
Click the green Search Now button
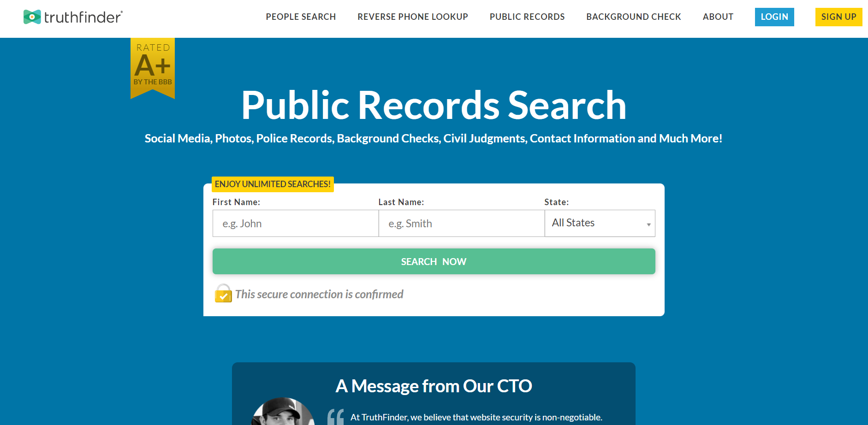434,261
